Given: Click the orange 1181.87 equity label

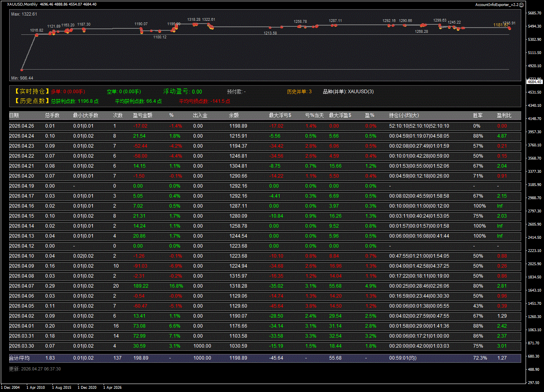Looking at the screenshot, I should click(x=500, y=25).
